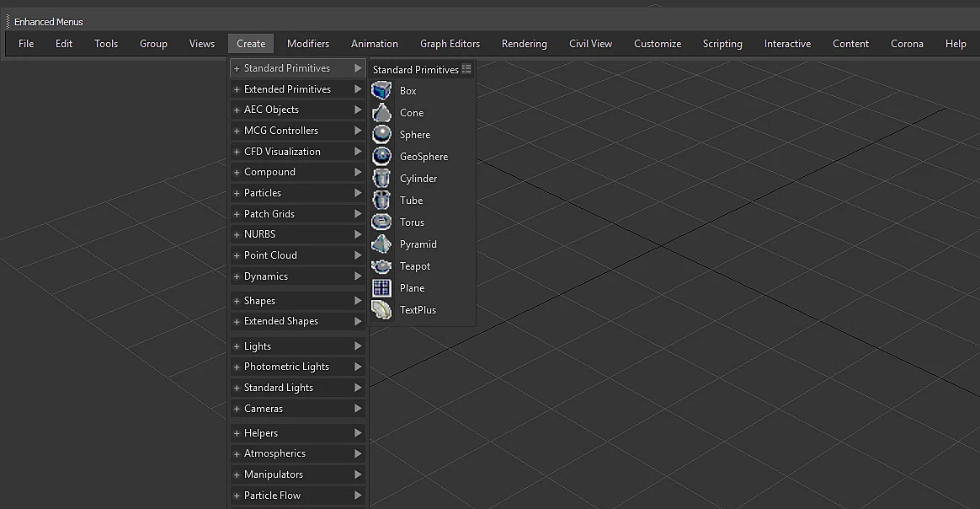This screenshot has width=980, height=509.
Task: Select Atmospherics menu entry
Action: pyautogui.click(x=297, y=454)
